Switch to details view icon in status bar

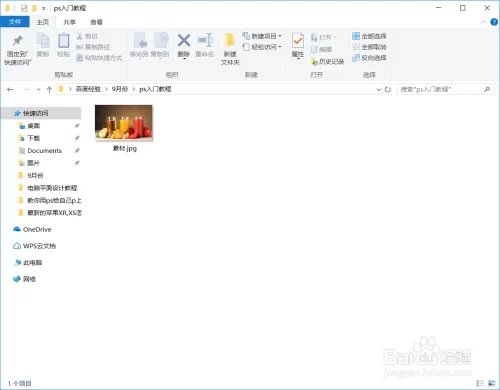pyautogui.click(x=480, y=383)
